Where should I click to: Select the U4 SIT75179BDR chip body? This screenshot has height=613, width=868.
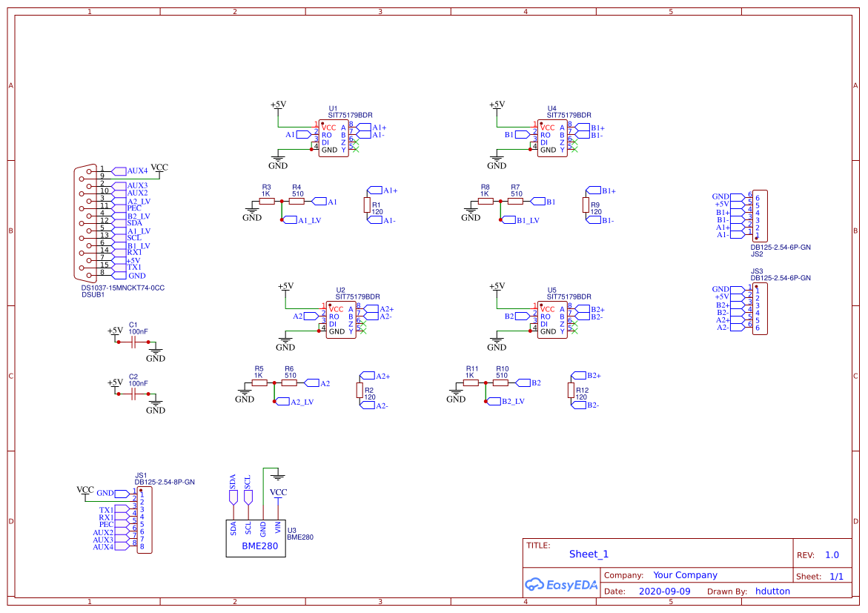click(552, 139)
